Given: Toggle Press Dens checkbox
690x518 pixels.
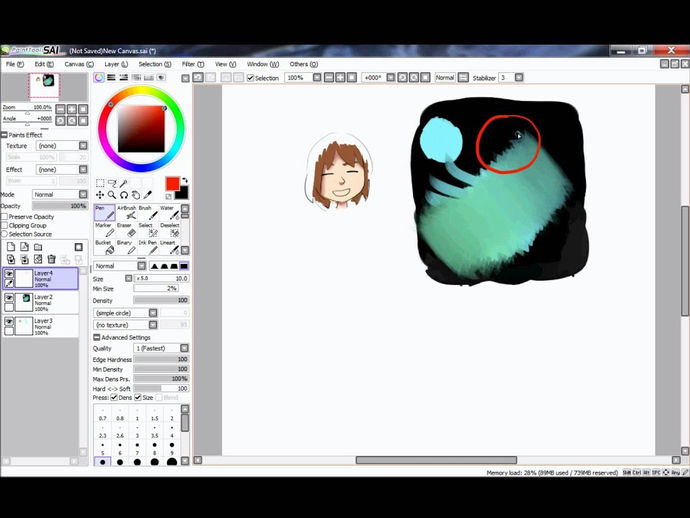Looking at the screenshot, I should (x=114, y=397).
